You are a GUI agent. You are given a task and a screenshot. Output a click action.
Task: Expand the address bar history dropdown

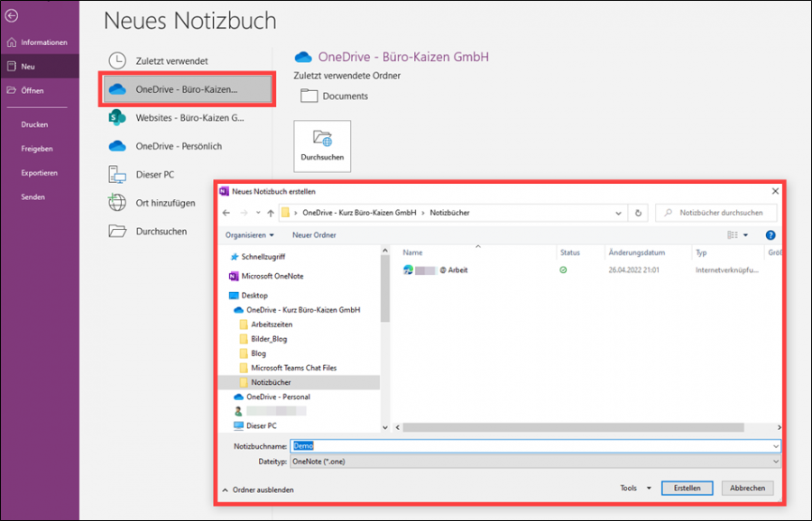(x=618, y=213)
